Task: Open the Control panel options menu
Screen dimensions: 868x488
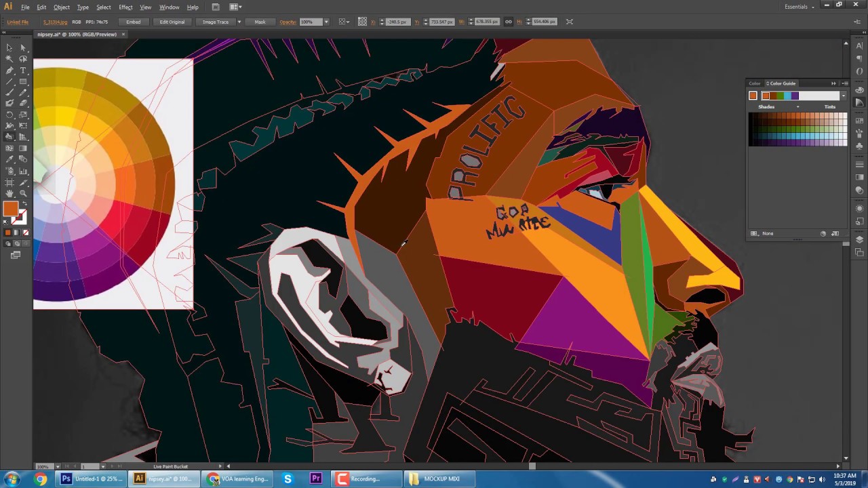Action: 858,22
